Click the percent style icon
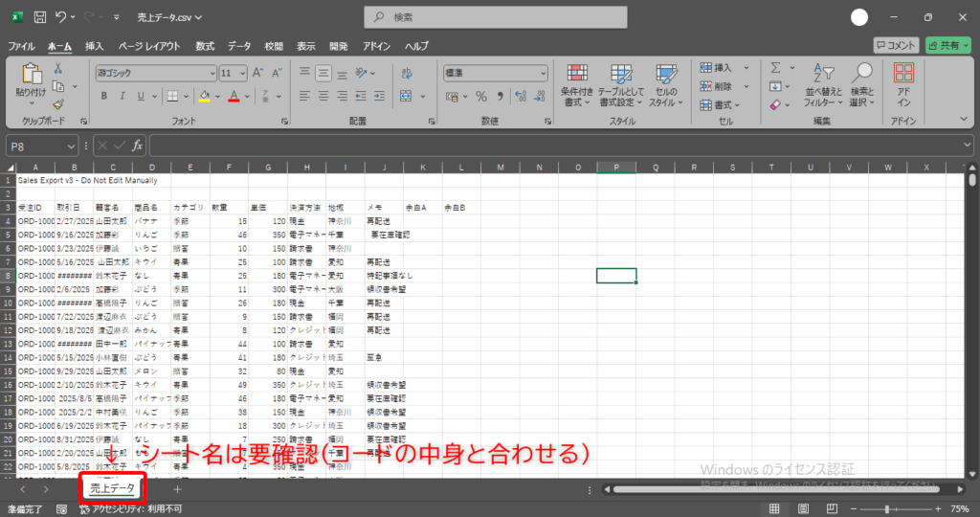 click(x=481, y=96)
